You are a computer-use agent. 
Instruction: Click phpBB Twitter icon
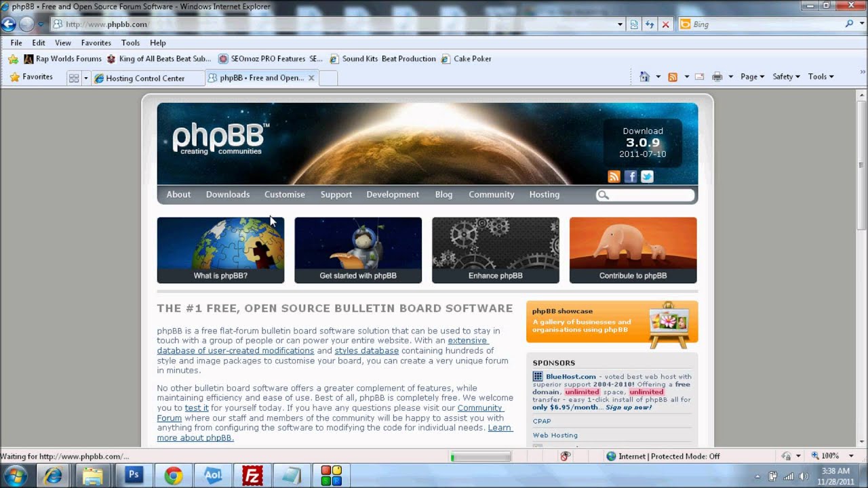point(647,176)
